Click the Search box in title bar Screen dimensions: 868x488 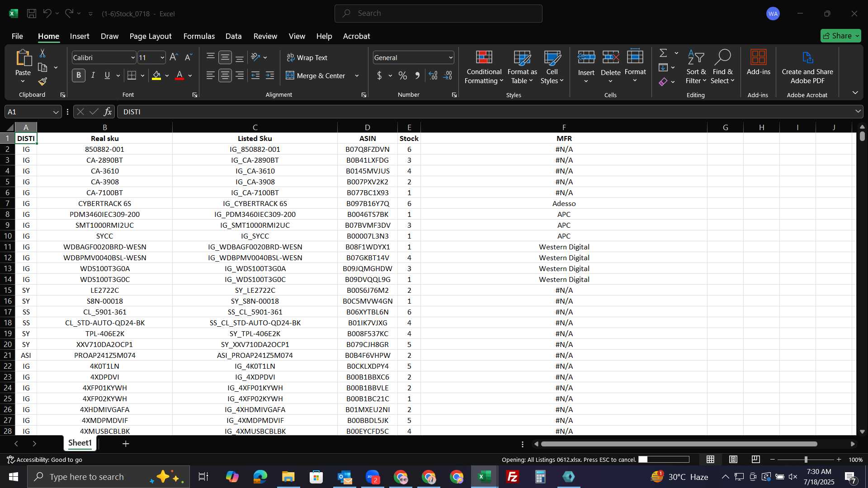point(439,14)
